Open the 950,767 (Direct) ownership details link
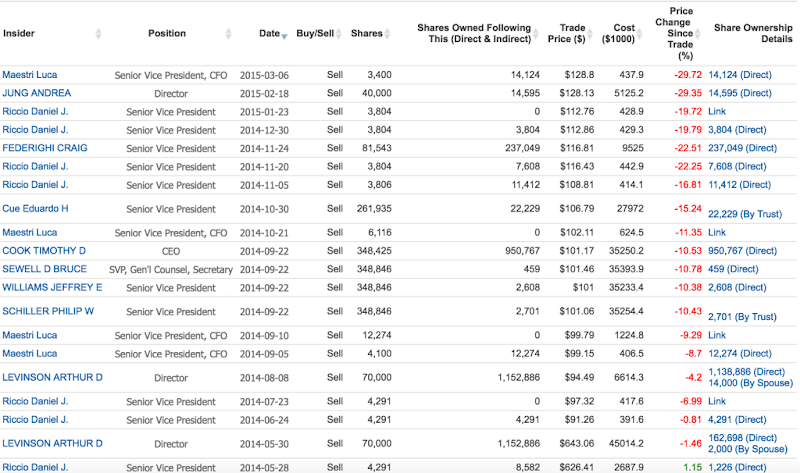 click(742, 250)
